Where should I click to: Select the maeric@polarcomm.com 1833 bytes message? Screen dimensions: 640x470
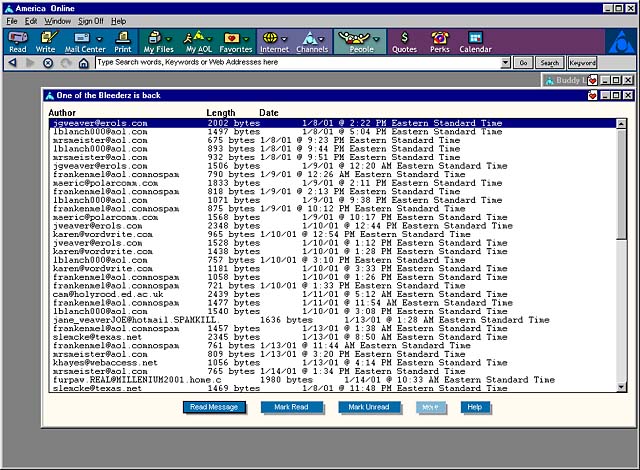coord(332,183)
